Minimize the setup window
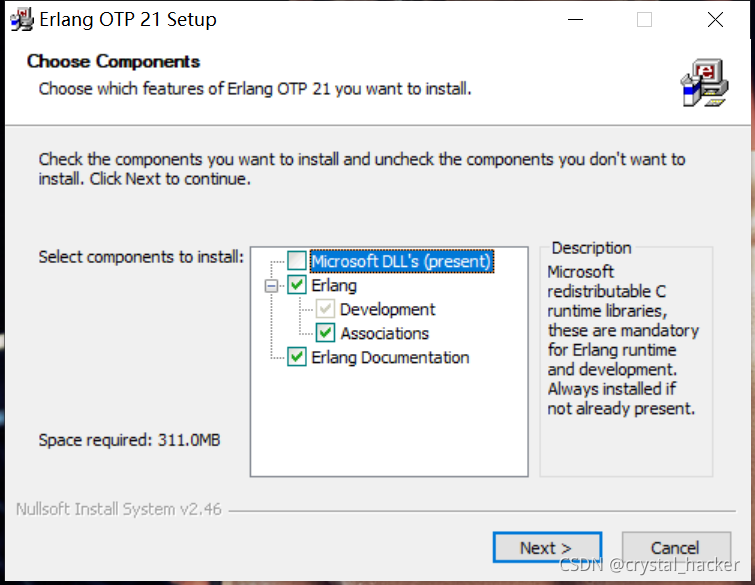The height and width of the screenshot is (585, 755). 575,19
